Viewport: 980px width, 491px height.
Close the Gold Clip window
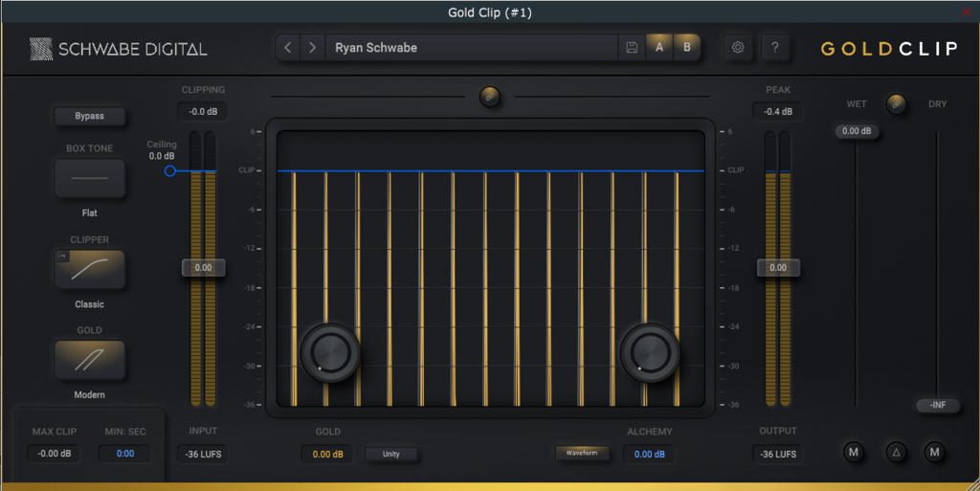pyautogui.click(x=967, y=11)
